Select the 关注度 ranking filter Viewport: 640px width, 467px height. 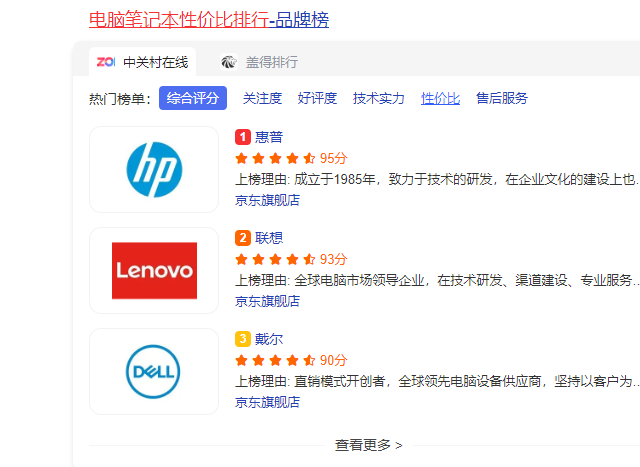coord(262,98)
